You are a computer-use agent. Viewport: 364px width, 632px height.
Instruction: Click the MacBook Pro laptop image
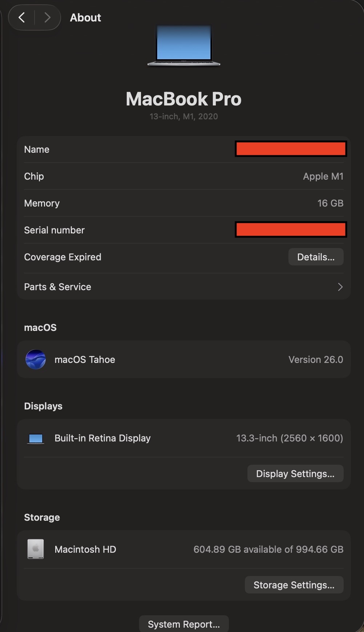[x=184, y=45]
